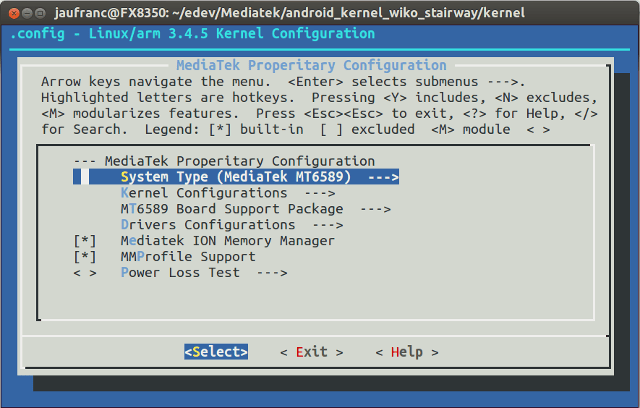Open the MT6589 Board Support Package submenu
The image size is (640, 408).
pyautogui.click(x=256, y=209)
